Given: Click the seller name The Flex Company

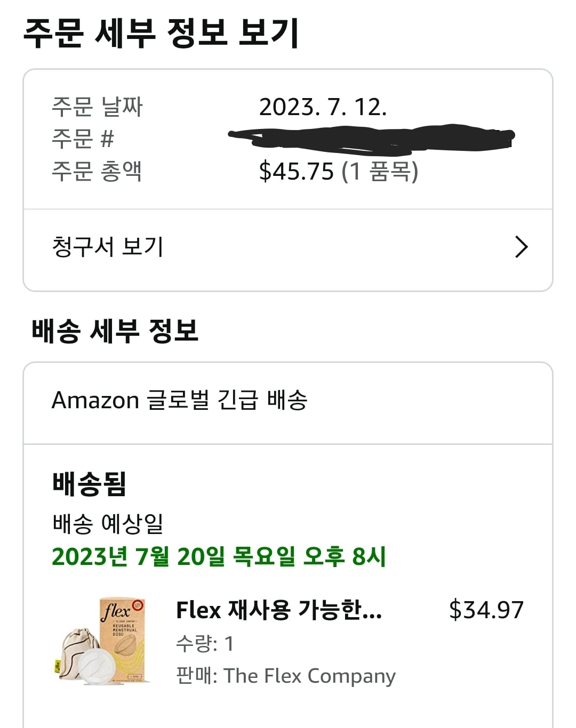Looking at the screenshot, I should coord(309,676).
